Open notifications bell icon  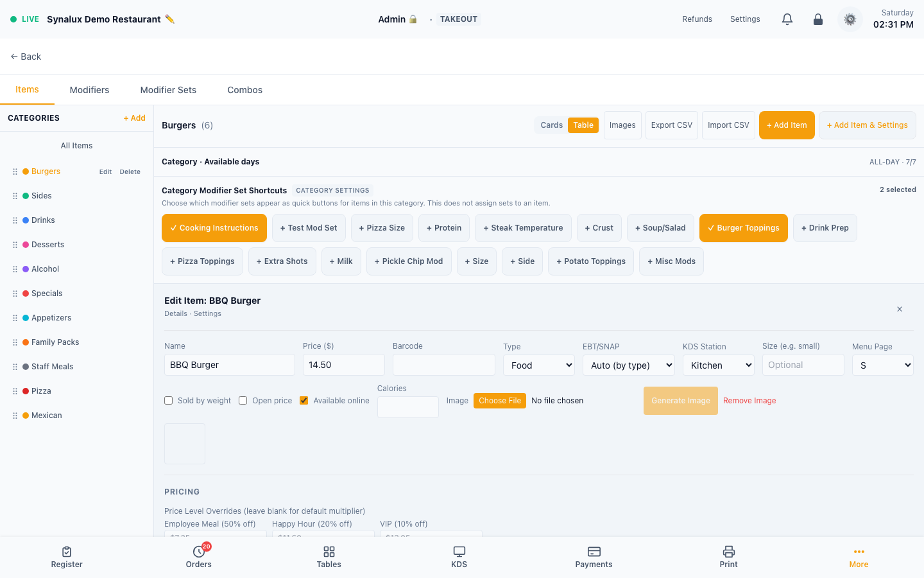point(787,19)
